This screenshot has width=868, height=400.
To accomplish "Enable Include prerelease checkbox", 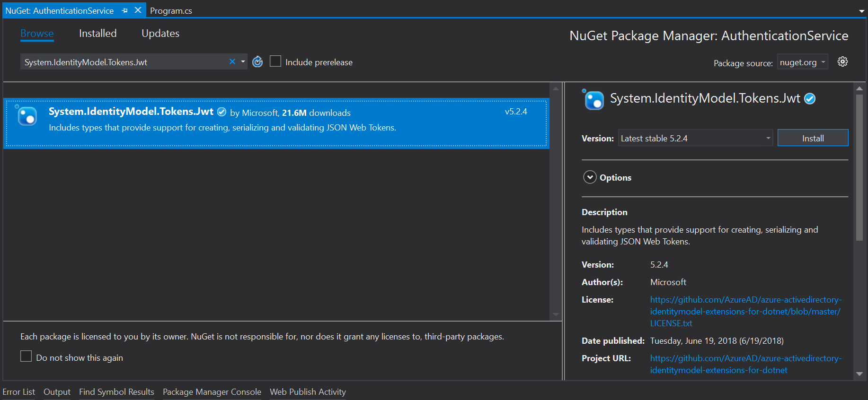I will (275, 61).
